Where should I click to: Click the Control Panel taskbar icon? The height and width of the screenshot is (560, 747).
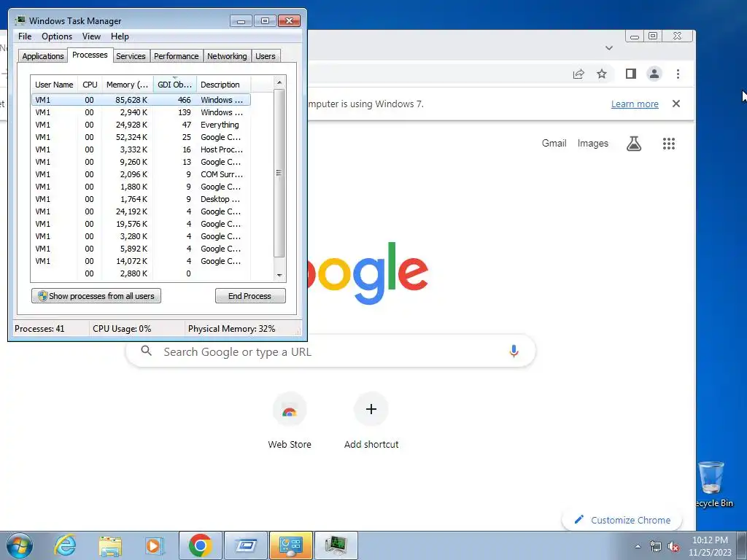291,545
